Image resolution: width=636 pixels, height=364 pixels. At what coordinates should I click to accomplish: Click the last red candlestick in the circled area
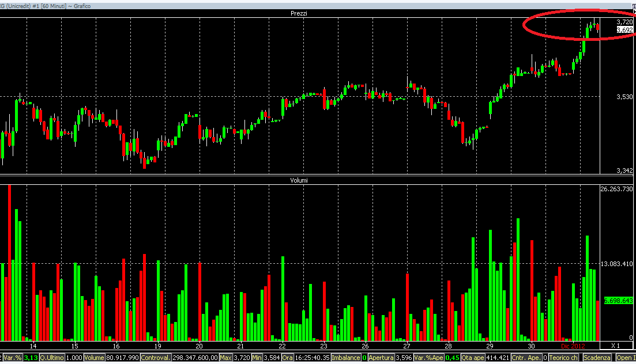[597, 28]
